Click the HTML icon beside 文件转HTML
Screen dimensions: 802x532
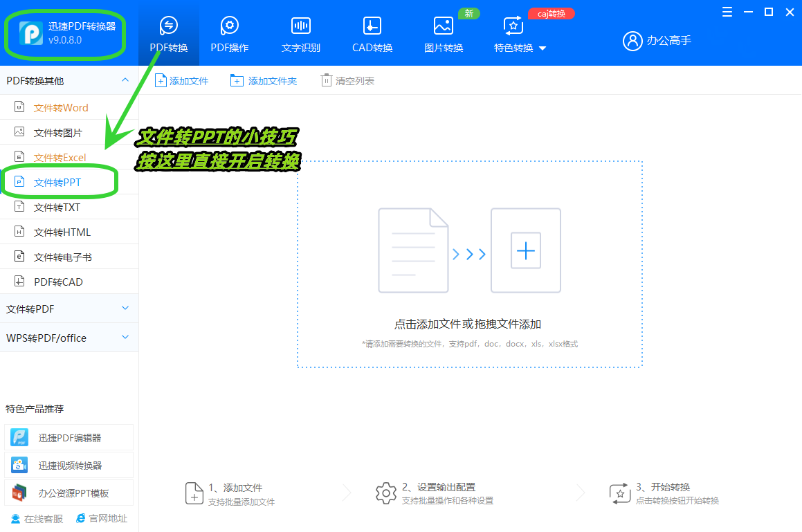pyautogui.click(x=19, y=231)
